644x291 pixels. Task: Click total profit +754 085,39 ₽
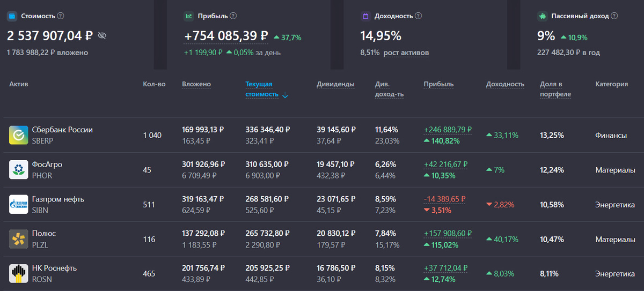(x=226, y=36)
